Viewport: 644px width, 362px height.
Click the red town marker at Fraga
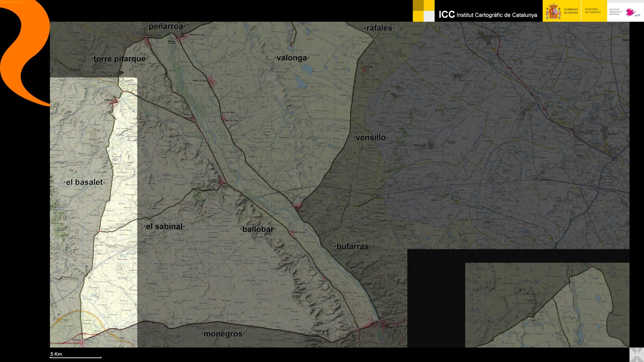pos(380,321)
